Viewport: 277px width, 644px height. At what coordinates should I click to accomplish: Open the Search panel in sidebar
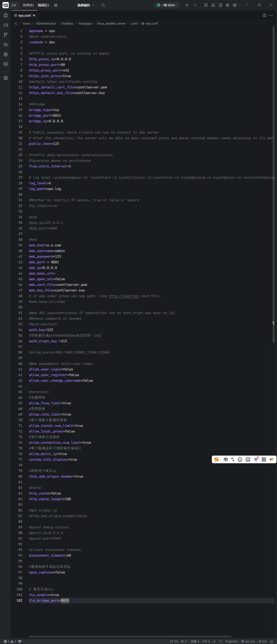click(x=6, y=25)
